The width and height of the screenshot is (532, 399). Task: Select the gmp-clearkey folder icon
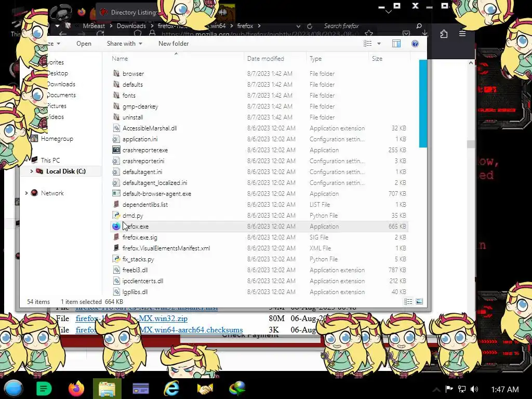point(116,106)
